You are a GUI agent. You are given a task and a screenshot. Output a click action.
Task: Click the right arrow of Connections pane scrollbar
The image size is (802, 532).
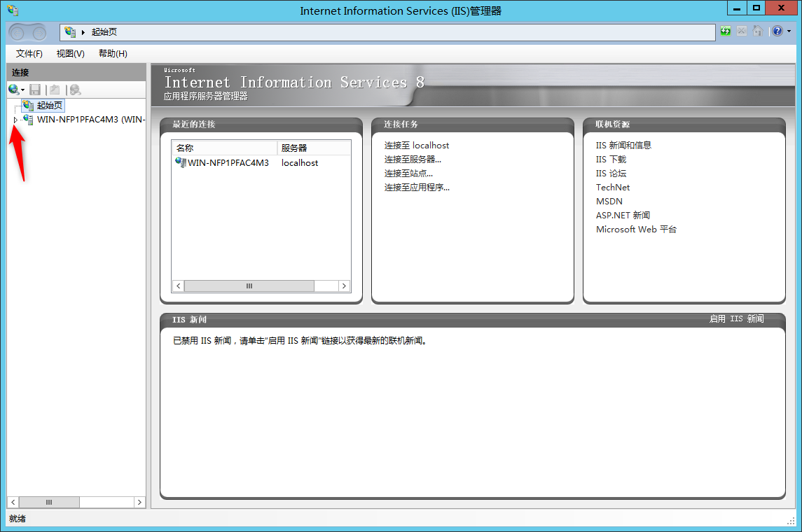coord(139,503)
